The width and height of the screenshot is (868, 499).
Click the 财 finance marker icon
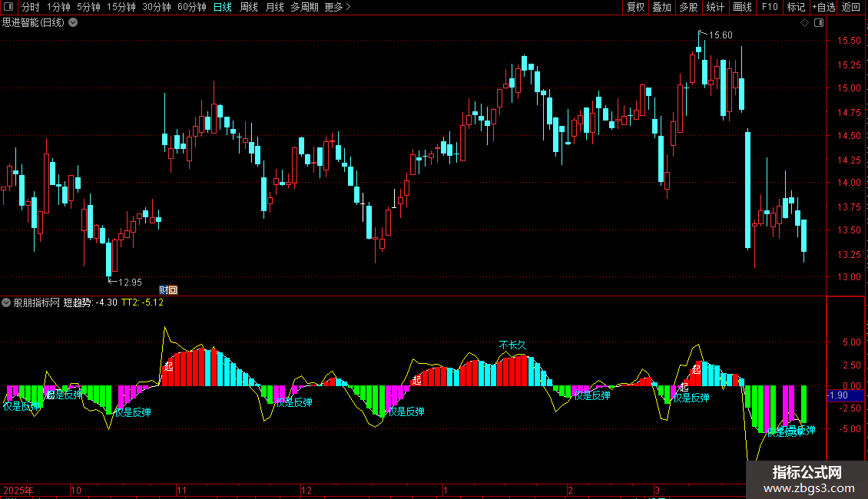pos(164,290)
